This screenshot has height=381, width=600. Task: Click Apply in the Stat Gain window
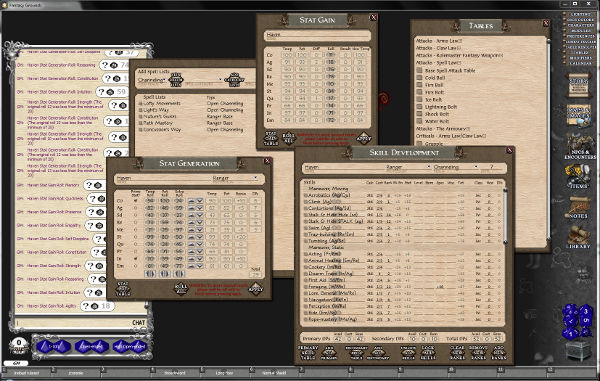pos(364,138)
